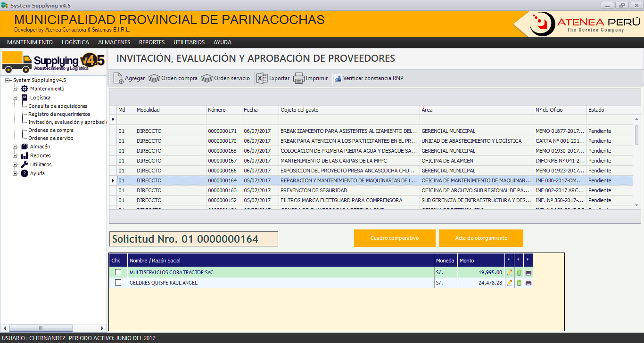Viewport: 644px width, 343px height.
Task: Open the UTILITARIOS menu
Action: pos(189,42)
